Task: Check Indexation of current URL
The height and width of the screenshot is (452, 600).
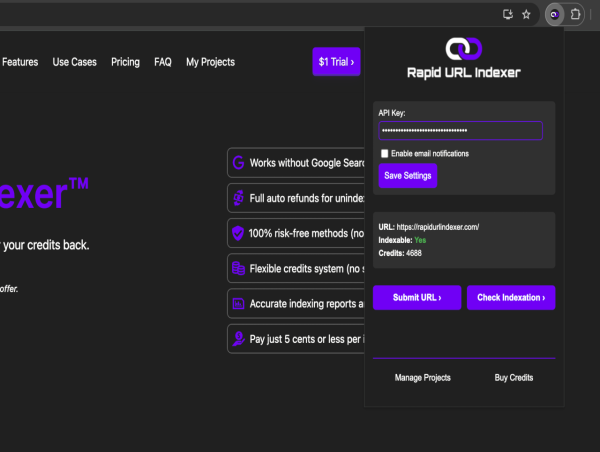Action: tap(511, 297)
